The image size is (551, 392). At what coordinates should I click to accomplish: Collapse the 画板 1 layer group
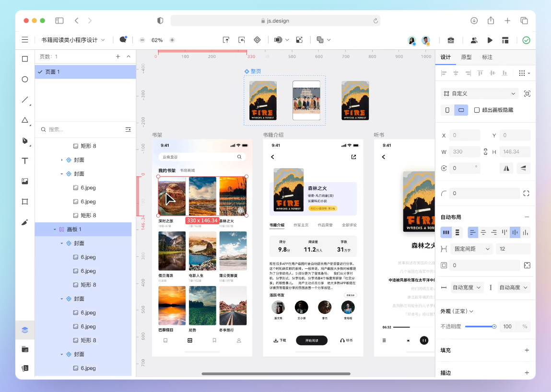(55, 230)
